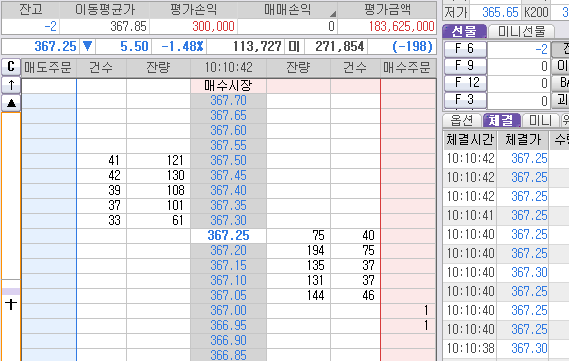Switch to the 미니선물 tab
569x361 pixels.
521,31
